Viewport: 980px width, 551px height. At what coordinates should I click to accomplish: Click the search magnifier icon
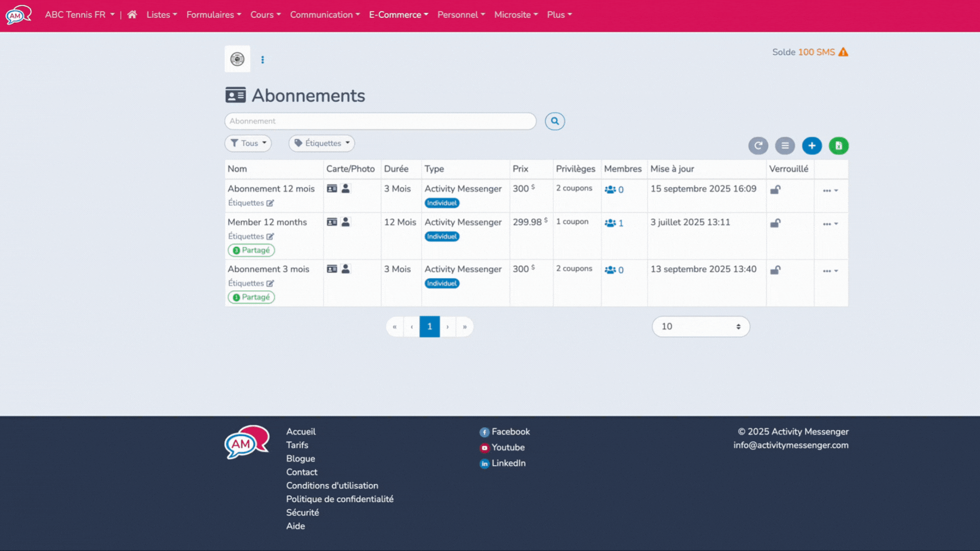coord(555,121)
